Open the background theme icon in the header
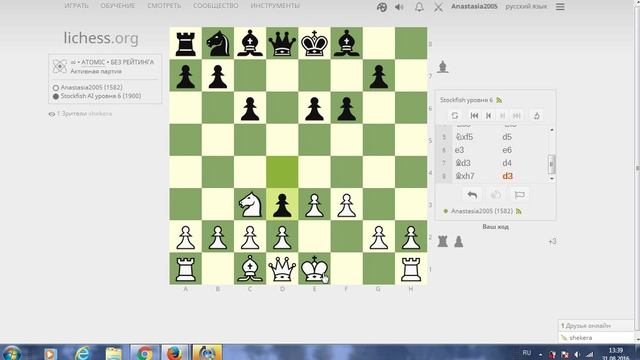Screen dimensions: 640x360 [x=382, y=7]
